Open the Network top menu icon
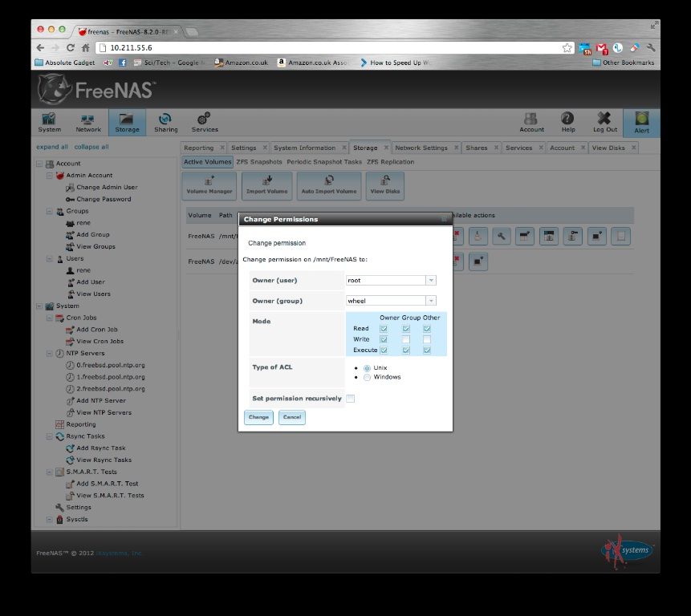The width and height of the screenshot is (691, 616). coord(88,123)
